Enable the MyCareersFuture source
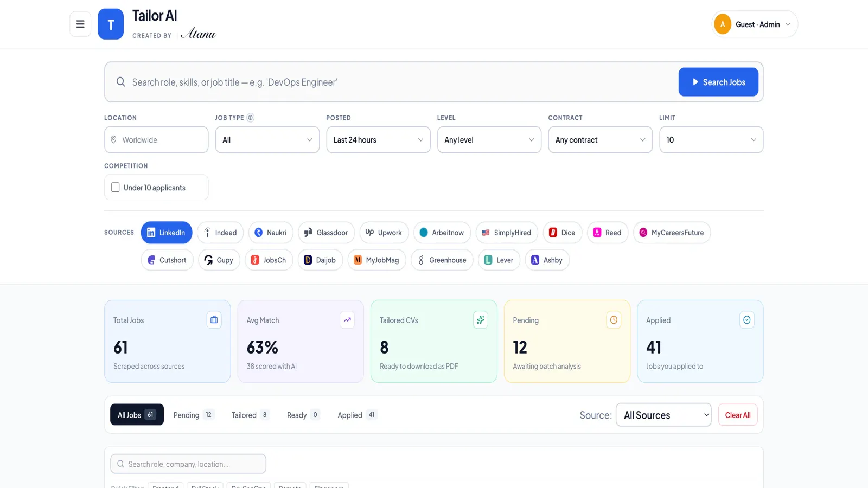The width and height of the screenshot is (868, 488). [672, 233]
